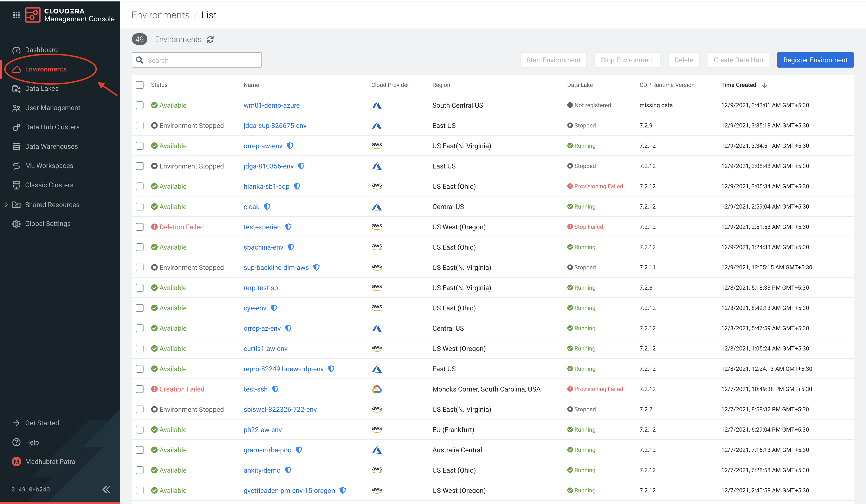This screenshot has height=504, width=866.
Task: Go to Data Hub Clusters page
Action: coord(52,127)
